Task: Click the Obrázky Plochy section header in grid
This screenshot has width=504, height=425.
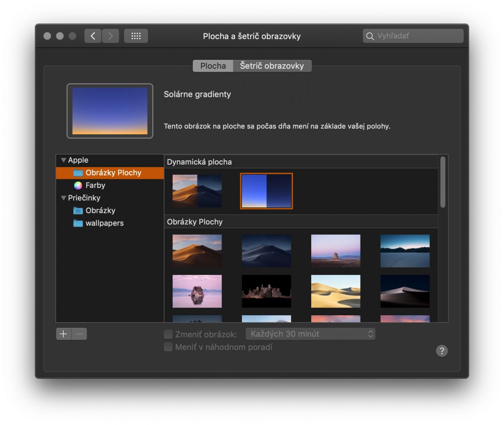Action: pyautogui.click(x=301, y=222)
